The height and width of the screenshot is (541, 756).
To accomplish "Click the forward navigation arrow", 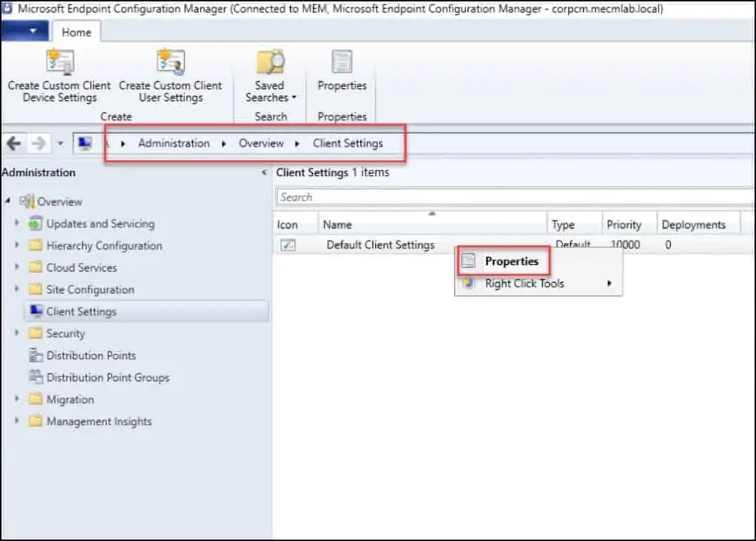I will pos(38,143).
